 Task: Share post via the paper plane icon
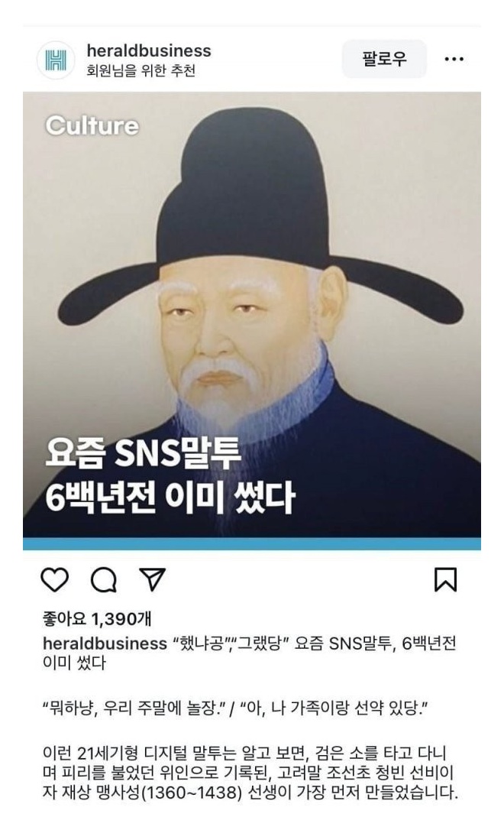[152, 579]
